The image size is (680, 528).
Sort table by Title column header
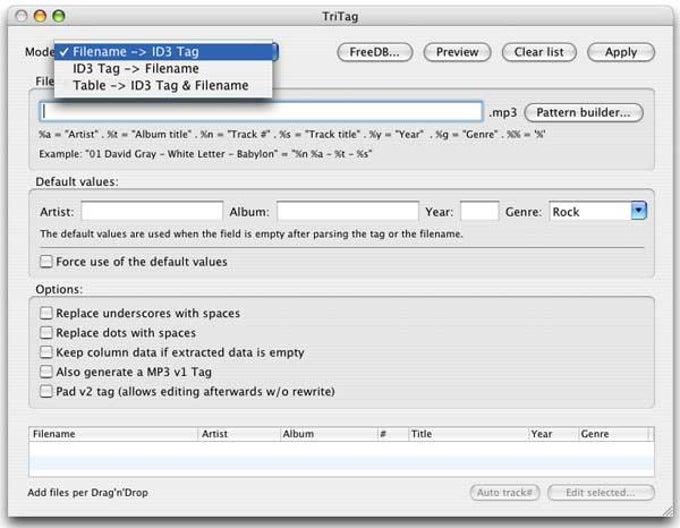pyautogui.click(x=468, y=434)
